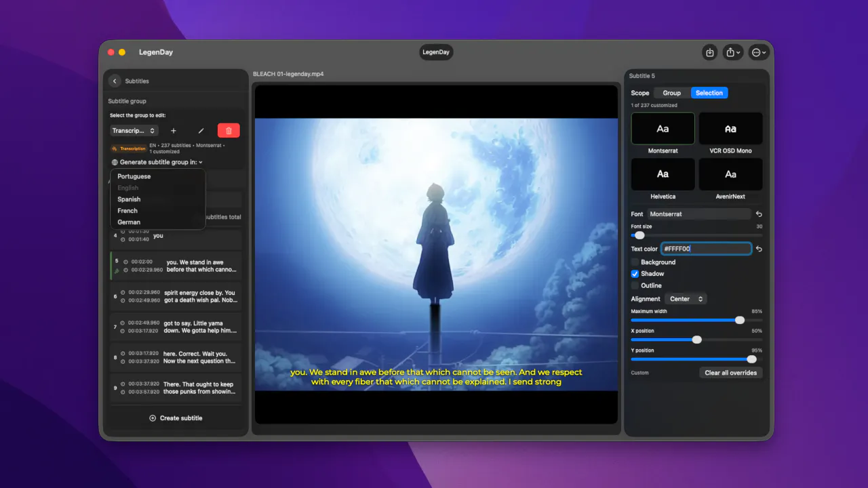
Task: Select the Montserrat font preset thumbnail
Action: pos(663,129)
